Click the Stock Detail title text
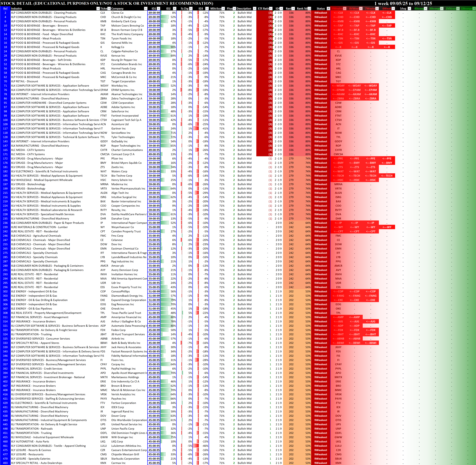 click(107, 3)
